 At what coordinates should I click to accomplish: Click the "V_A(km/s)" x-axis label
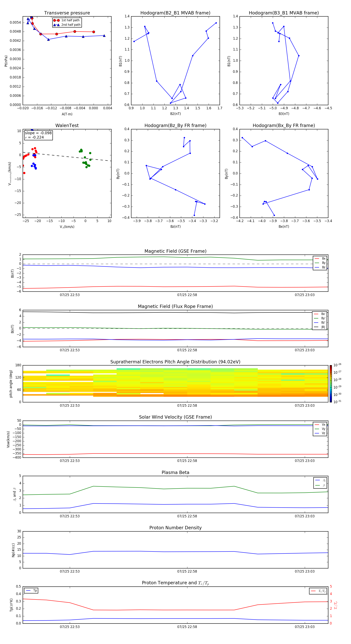(x=67, y=227)
